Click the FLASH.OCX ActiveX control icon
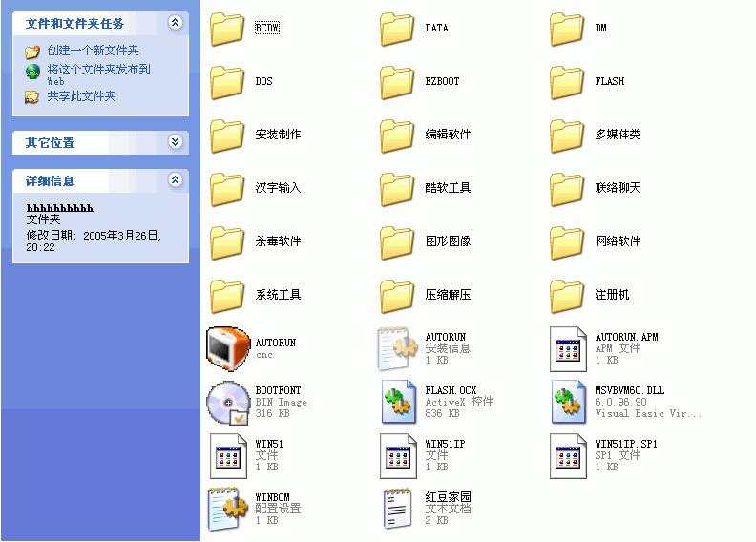The width and height of the screenshot is (756, 542). [399, 403]
